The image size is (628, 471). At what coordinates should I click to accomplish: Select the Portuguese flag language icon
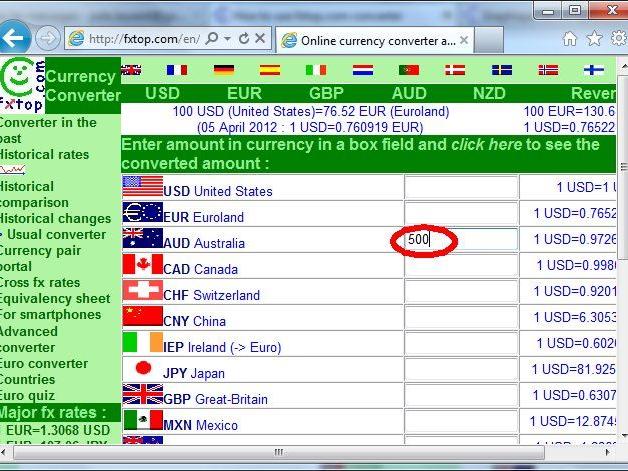click(x=408, y=70)
